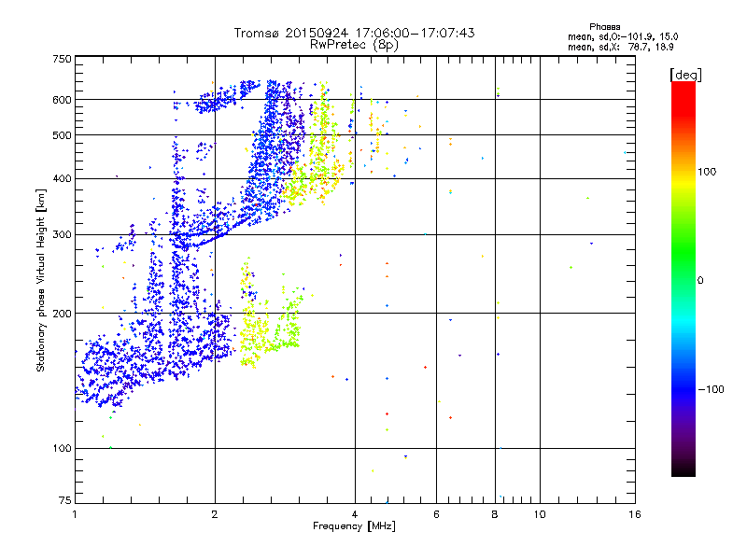Click the '75' y-axis tick label
This screenshot has width=747, height=560.
[65, 500]
